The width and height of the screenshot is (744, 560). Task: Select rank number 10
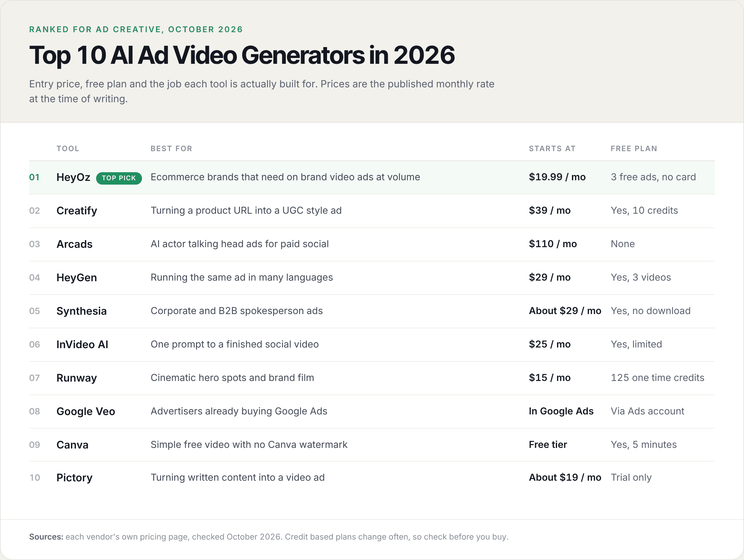(35, 478)
